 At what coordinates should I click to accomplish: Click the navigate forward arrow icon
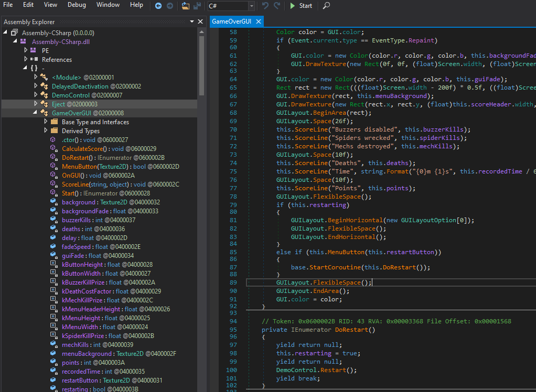coord(170,6)
